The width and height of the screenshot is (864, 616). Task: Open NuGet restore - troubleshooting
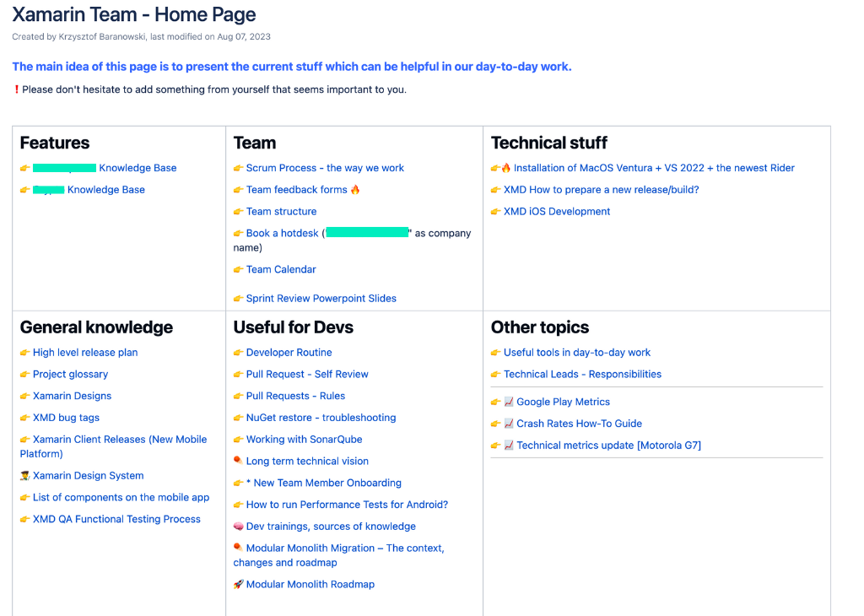[x=321, y=418]
